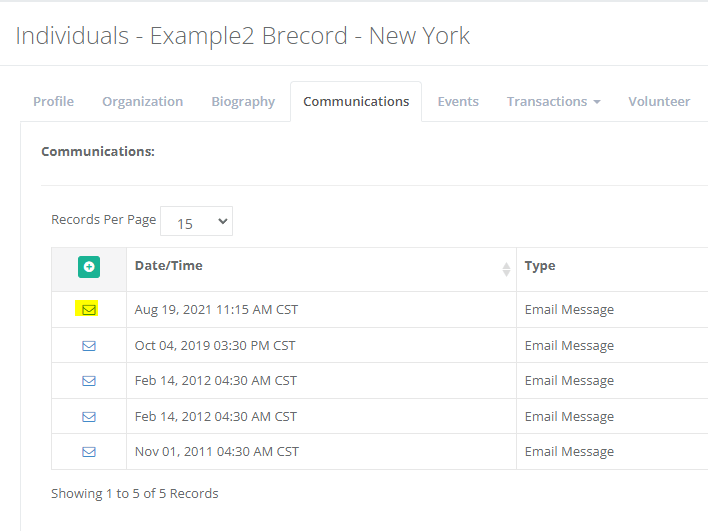Click the Type column header

tap(540, 266)
